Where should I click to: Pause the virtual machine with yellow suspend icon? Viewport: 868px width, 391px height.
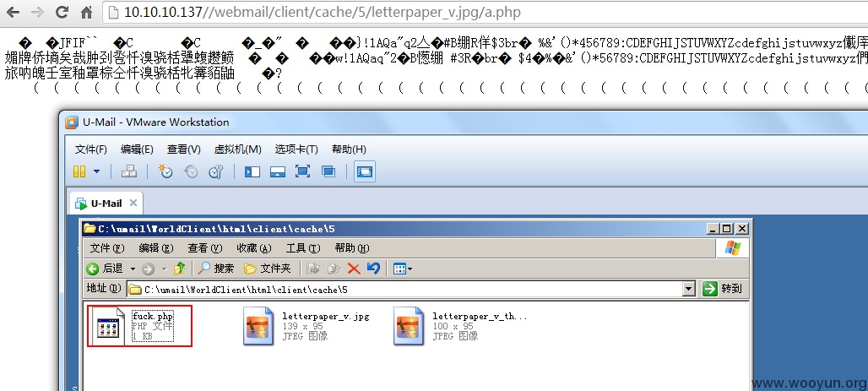[79, 171]
